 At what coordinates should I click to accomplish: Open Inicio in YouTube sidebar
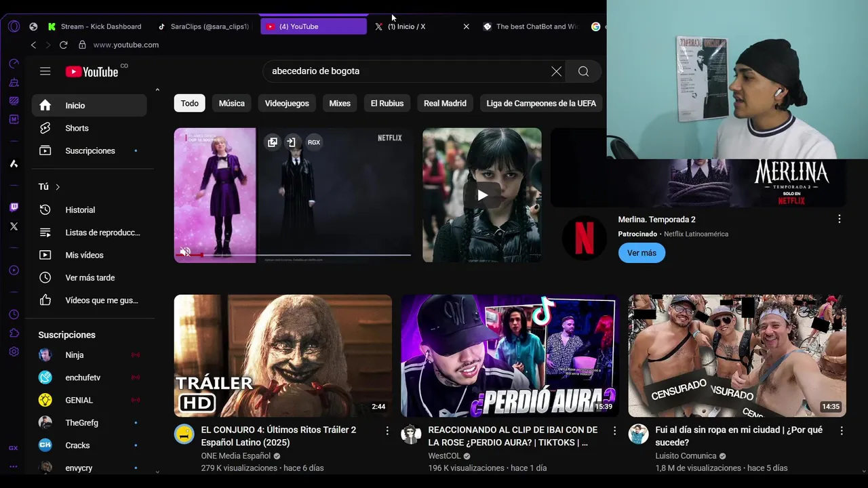pos(89,106)
